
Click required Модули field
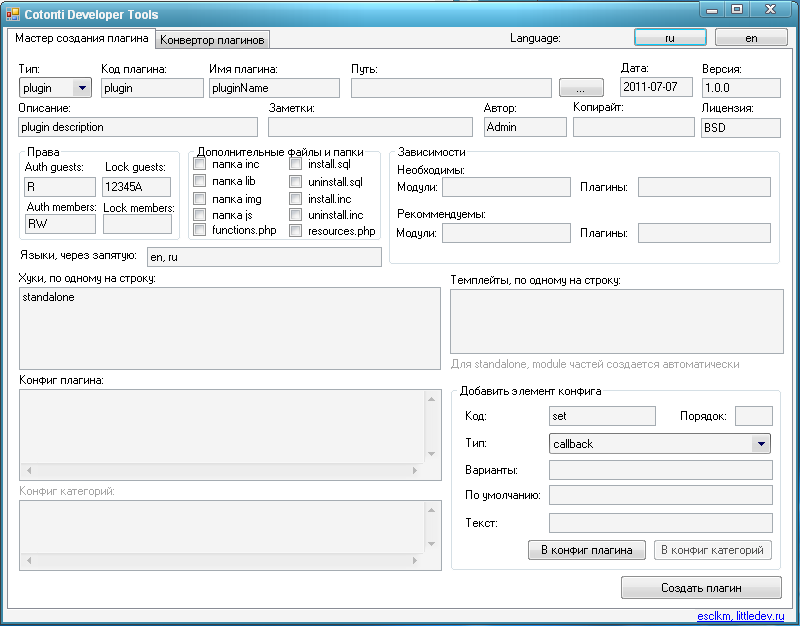pos(506,187)
